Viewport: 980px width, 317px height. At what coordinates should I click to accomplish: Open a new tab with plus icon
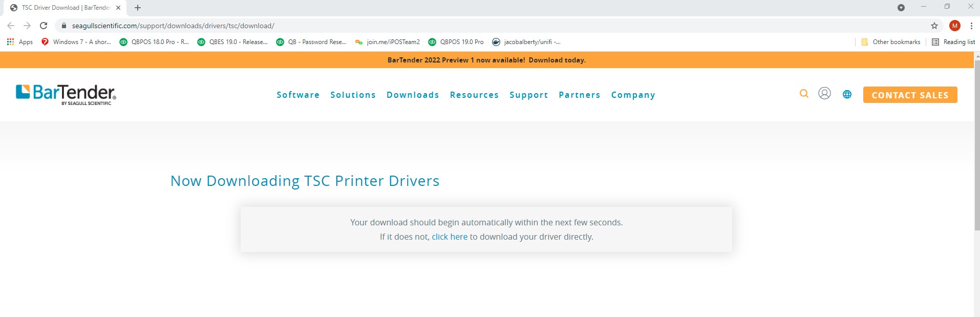138,8
